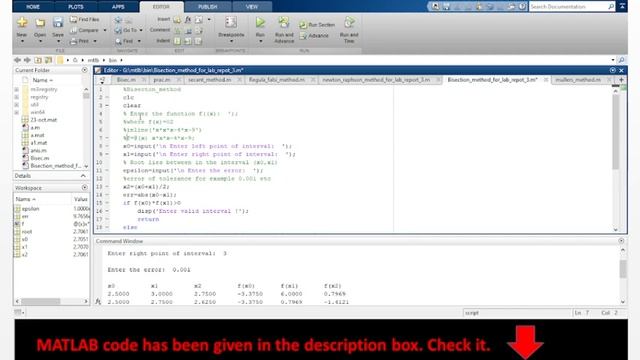Select epsilon variable in Workspace
The image size is (640, 360).
(31, 209)
